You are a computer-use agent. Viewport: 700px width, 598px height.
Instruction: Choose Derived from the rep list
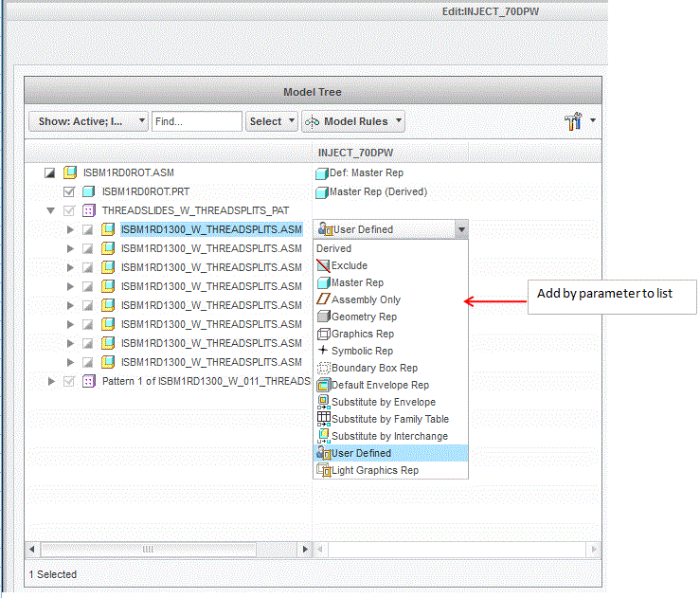(x=390, y=248)
